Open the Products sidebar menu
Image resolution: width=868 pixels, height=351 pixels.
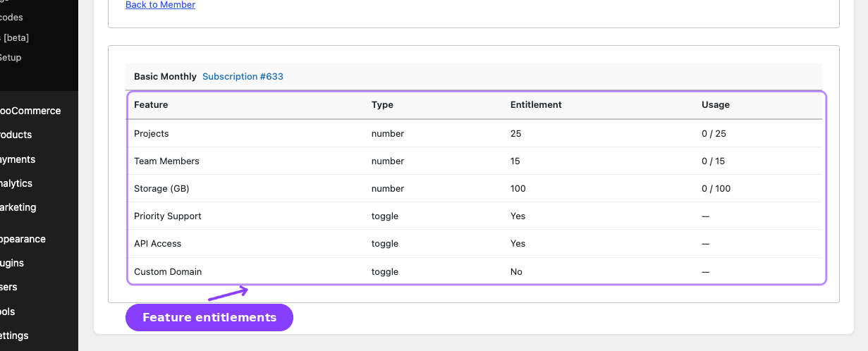pos(16,135)
